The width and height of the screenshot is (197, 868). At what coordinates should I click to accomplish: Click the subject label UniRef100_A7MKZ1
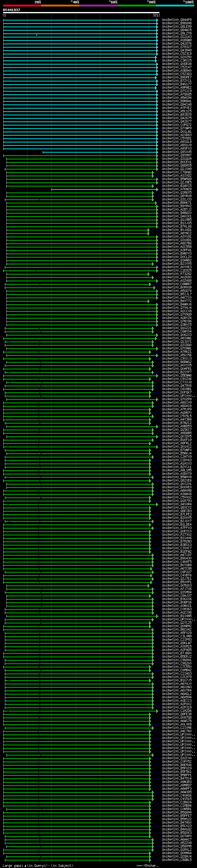[177, 352]
